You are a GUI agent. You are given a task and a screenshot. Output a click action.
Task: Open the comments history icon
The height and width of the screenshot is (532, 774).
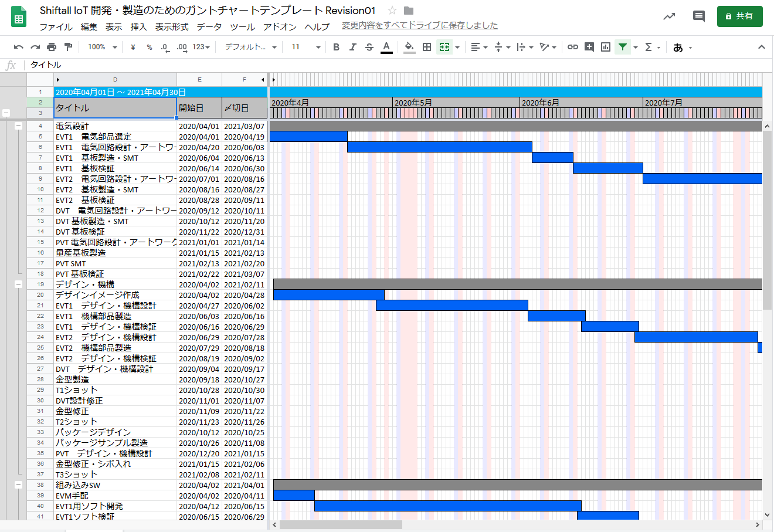[698, 16]
